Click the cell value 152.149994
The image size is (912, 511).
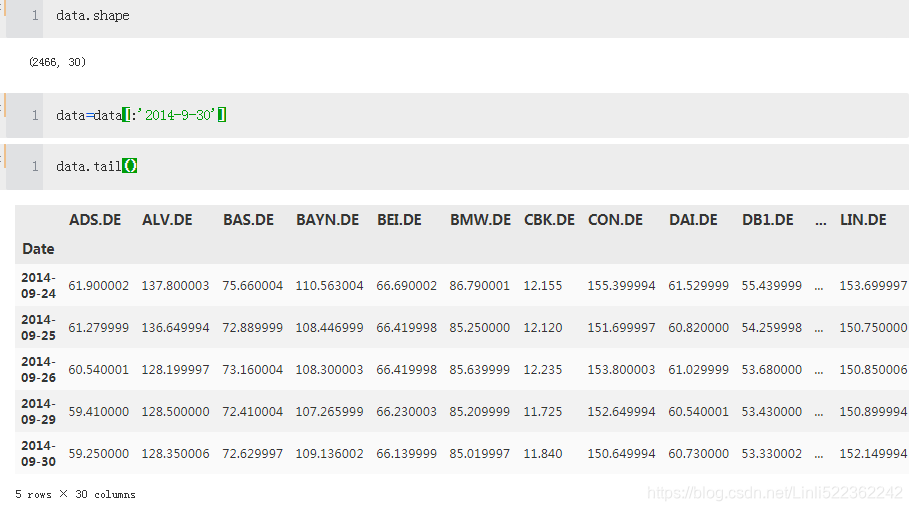pyautogui.click(x=873, y=453)
